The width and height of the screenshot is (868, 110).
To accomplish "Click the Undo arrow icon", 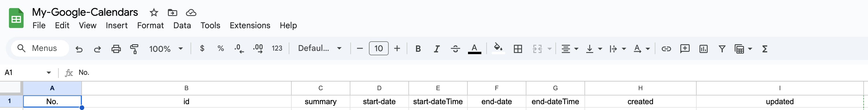I will coord(79,49).
